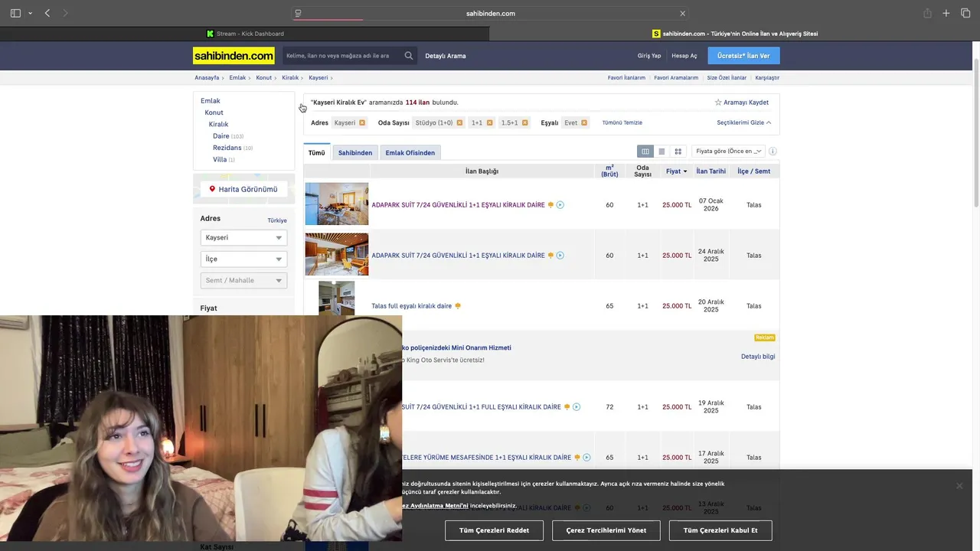Remove the Stüdyo (1+0) filter
This screenshot has width=980, height=551.
pyautogui.click(x=459, y=122)
